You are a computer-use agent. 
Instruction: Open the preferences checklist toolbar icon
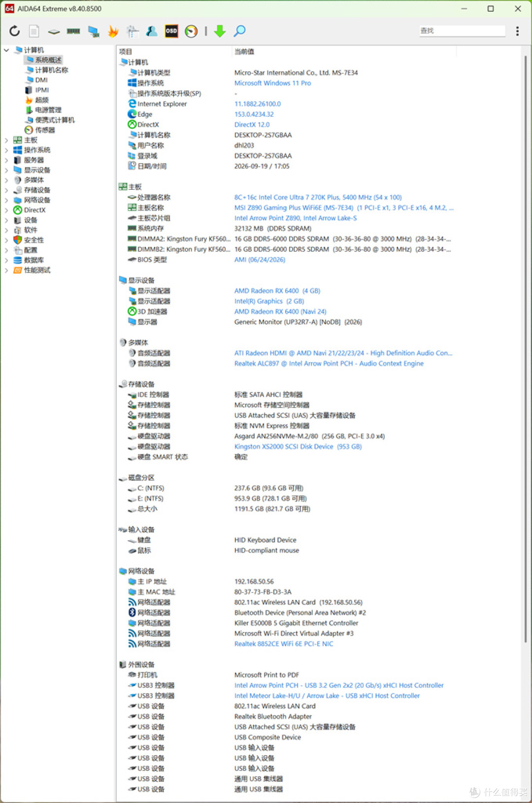pos(133,32)
